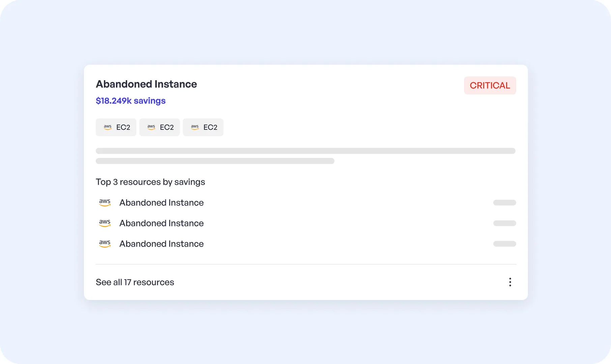The image size is (611, 364).
Task: Click the CRITICAL severity badge
Action: coord(490,85)
